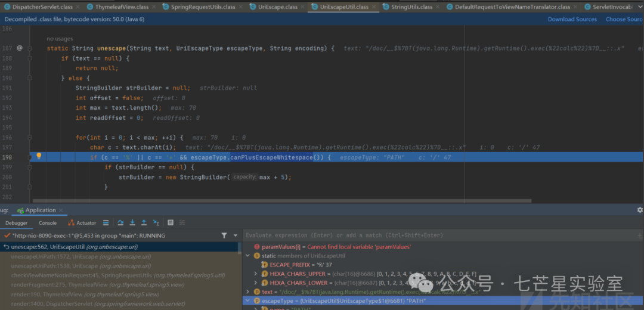Click the DispatcherServlet.class file icon

coord(7,7)
